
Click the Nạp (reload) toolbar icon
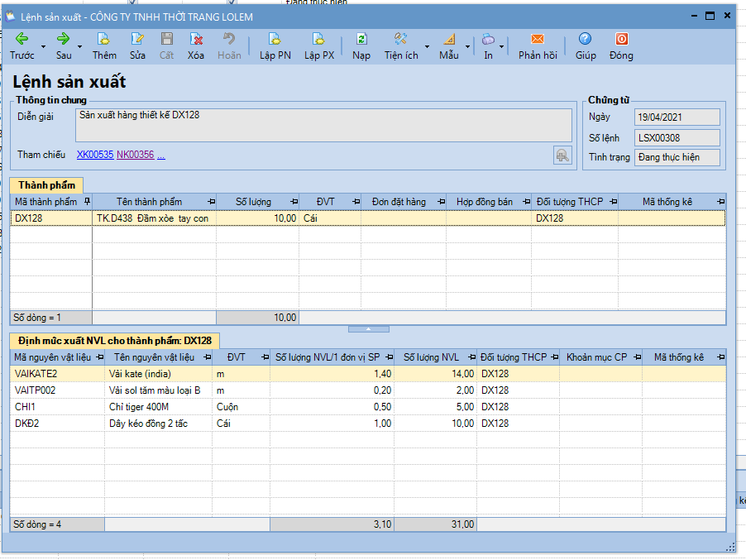point(361,39)
